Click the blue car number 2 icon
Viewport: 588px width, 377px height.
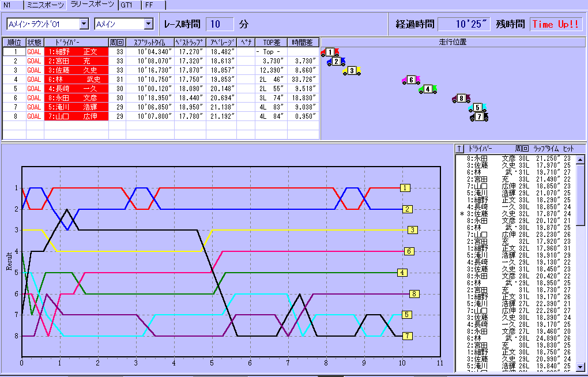pyautogui.click(x=336, y=61)
